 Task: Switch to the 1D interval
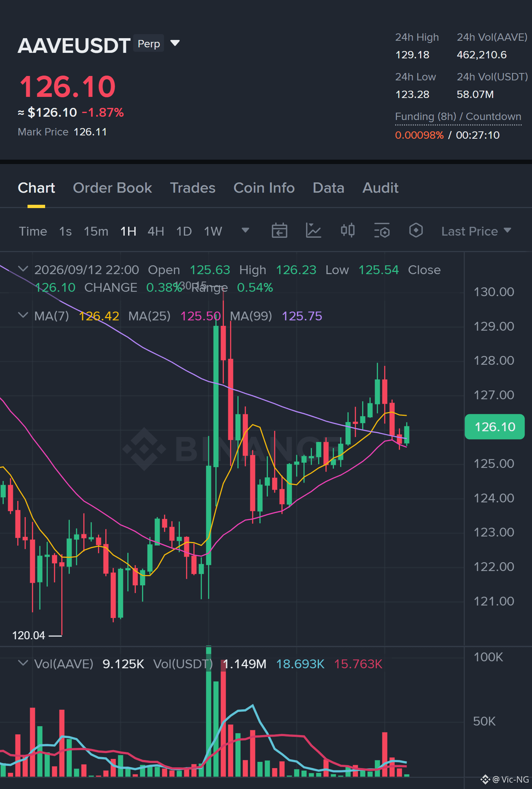tap(184, 231)
